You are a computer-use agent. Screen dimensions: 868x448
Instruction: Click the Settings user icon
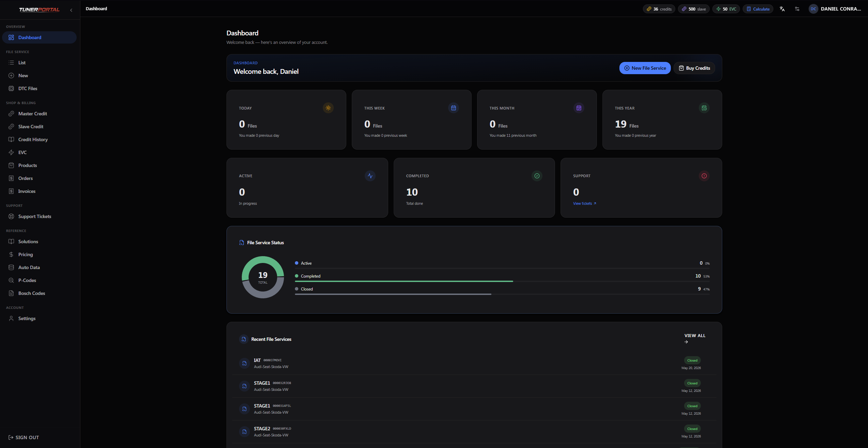pos(11,318)
